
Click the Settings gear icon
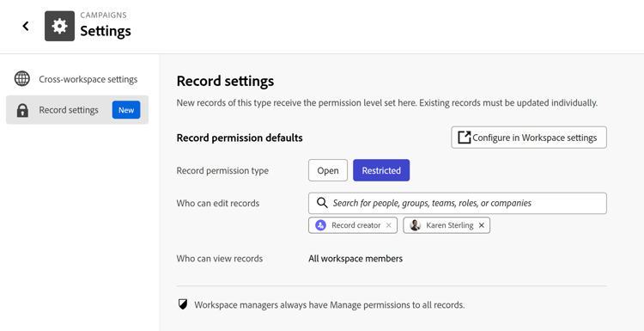click(x=59, y=26)
